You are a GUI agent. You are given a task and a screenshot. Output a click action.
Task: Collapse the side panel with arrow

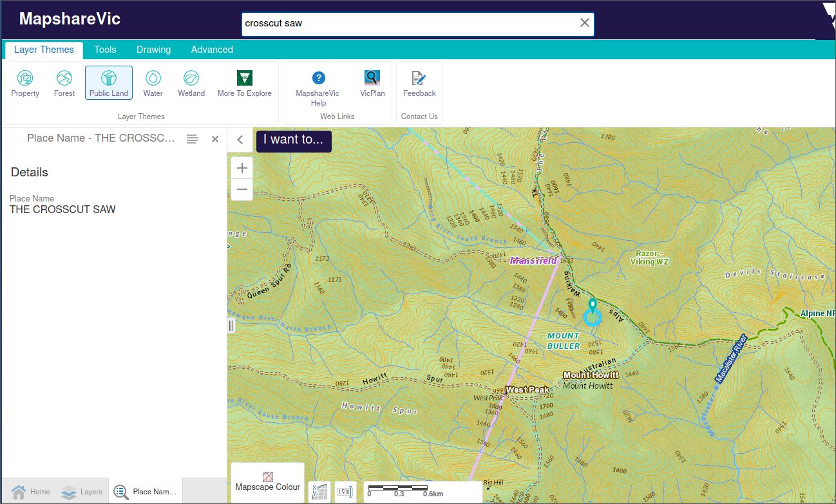point(240,140)
